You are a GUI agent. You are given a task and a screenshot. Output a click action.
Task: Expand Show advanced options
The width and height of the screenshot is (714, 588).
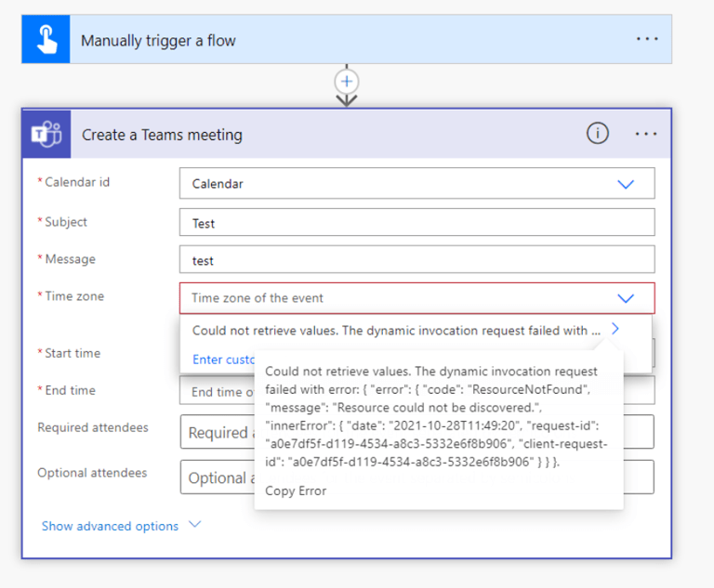tap(121, 526)
